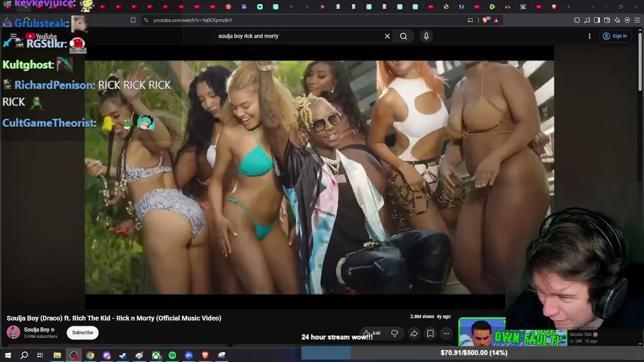
Task: Open OBS Studio from the taskbar
Action: (74, 355)
